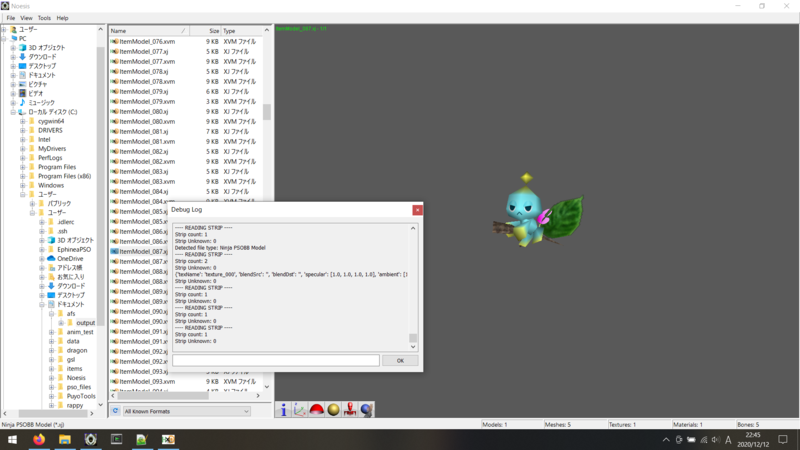
Task: Expand the pso_files folder node
Action: (x=52, y=387)
